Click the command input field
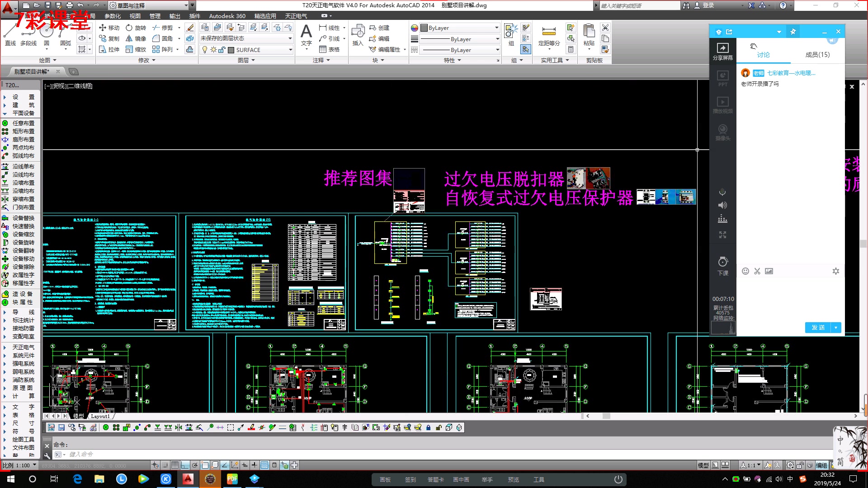The image size is (868, 488). click(238, 454)
